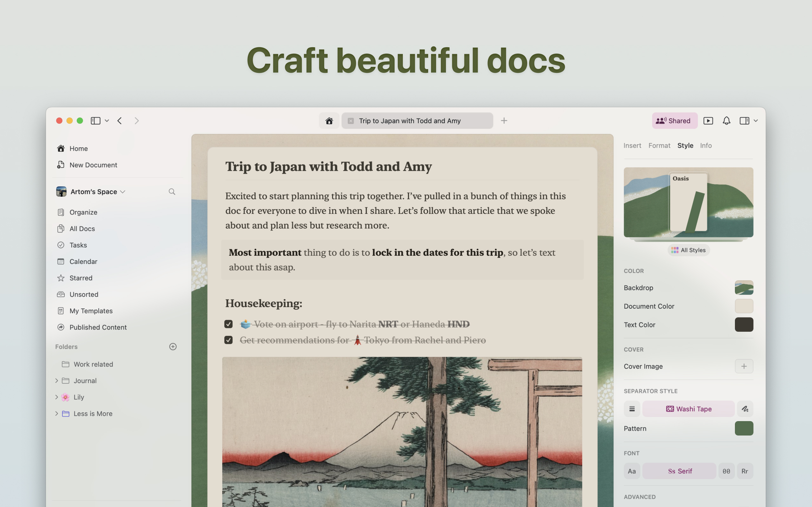
Task: Click the right sidebar layout icon
Action: [744, 120]
